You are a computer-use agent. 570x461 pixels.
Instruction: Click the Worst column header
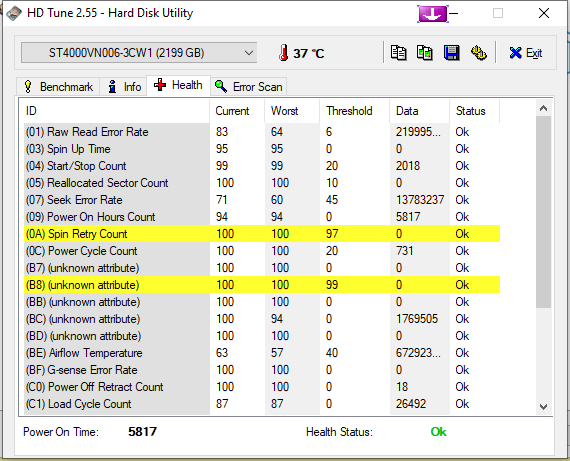pos(292,111)
